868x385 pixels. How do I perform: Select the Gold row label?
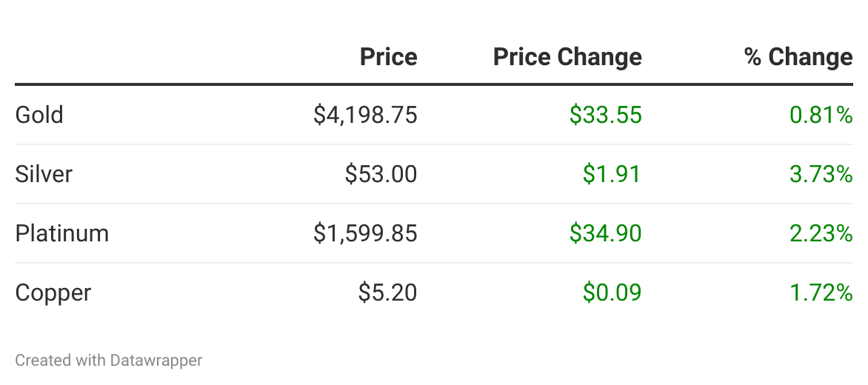pos(39,115)
